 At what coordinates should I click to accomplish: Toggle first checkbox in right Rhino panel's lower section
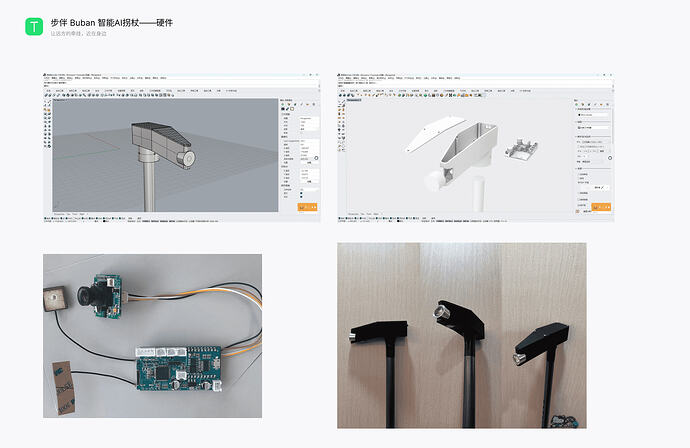click(x=579, y=174)
